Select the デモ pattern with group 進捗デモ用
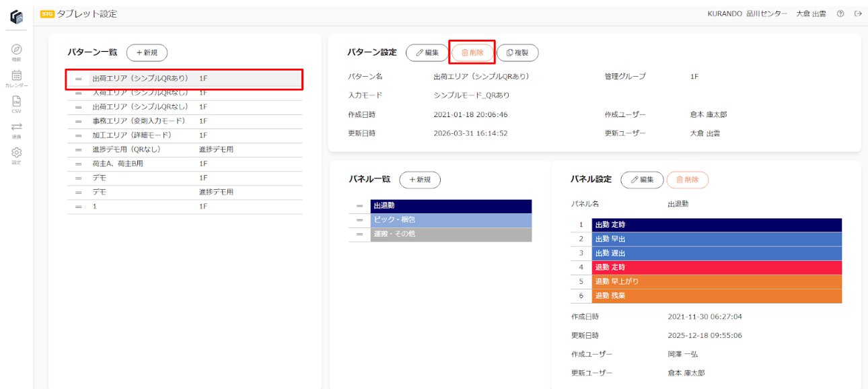868x389 pixels. point(184,192)
